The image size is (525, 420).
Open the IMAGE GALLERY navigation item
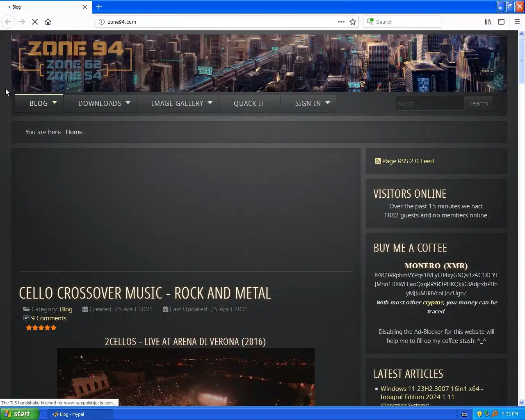(177, 103)
